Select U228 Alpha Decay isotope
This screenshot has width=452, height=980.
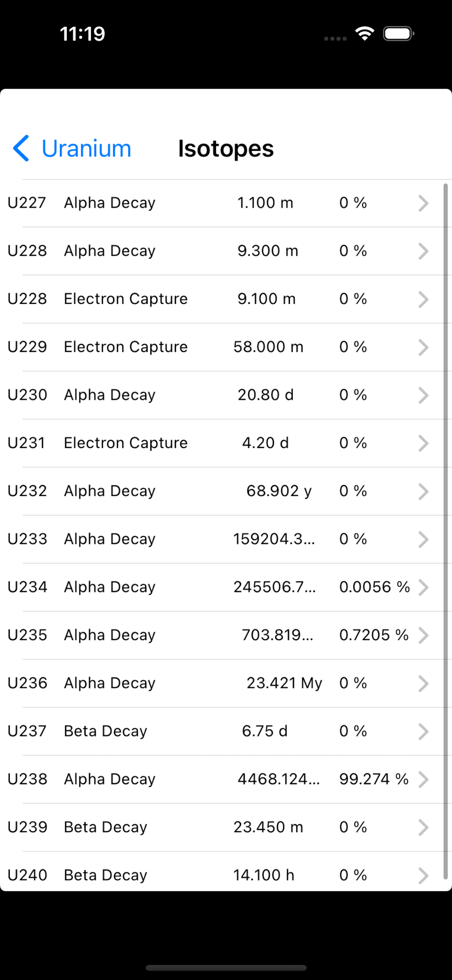coord(226,251)
